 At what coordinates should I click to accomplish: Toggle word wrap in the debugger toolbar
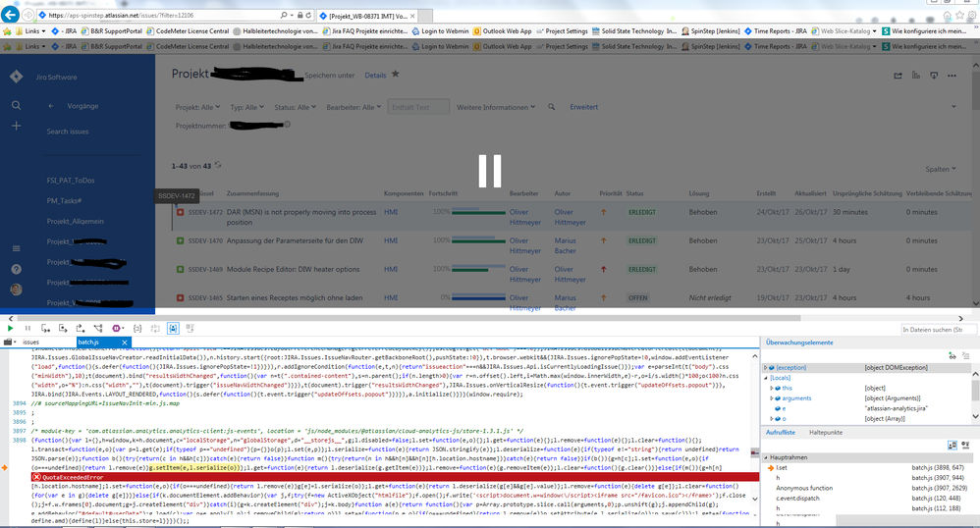pos(155,328)
